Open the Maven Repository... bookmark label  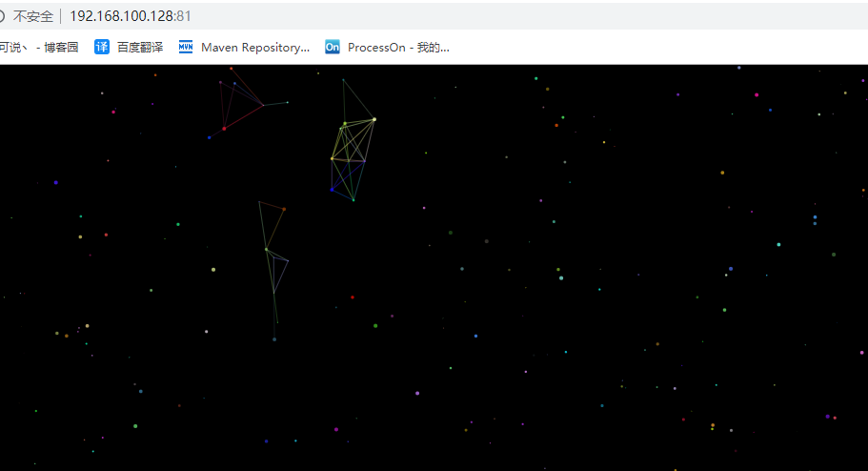point(255,48)
